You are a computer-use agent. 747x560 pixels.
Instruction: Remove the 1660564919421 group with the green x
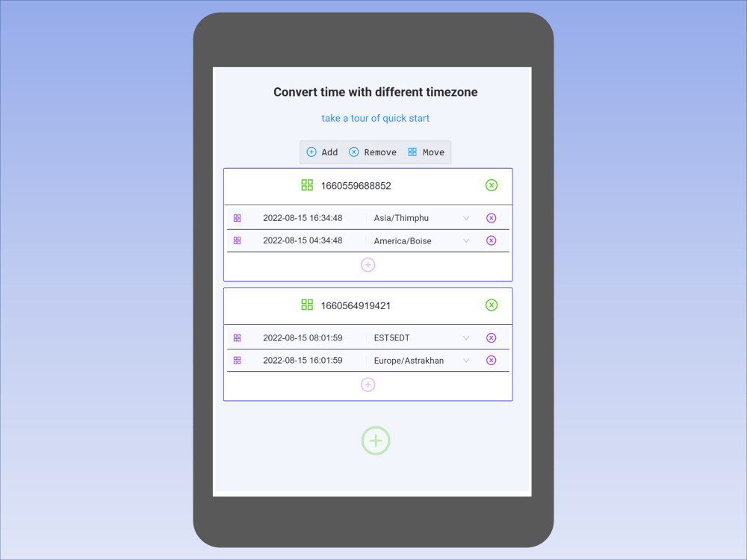coord(492,305)
